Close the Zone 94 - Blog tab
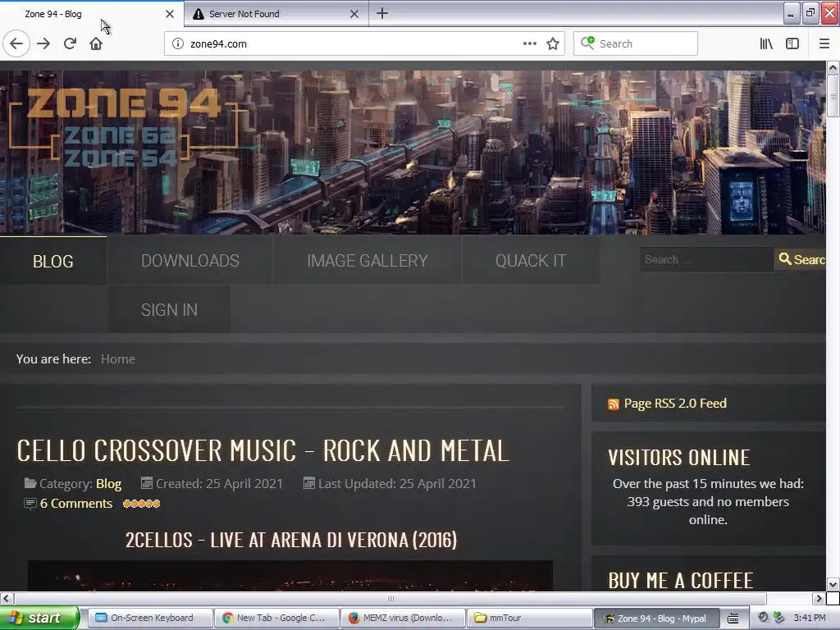The image size is (840, 630). pyautogui.click(x=169, y=14)
